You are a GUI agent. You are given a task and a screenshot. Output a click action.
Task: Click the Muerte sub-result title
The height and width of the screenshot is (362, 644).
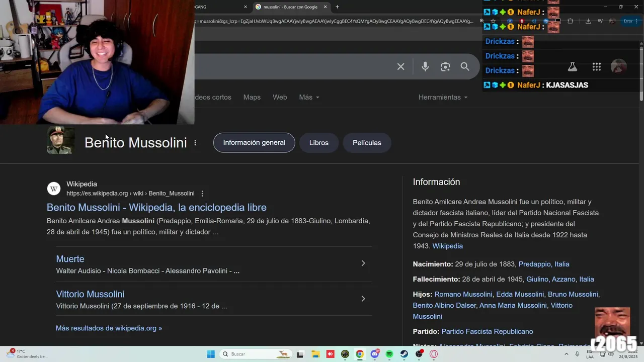click(x=70, y=259)
